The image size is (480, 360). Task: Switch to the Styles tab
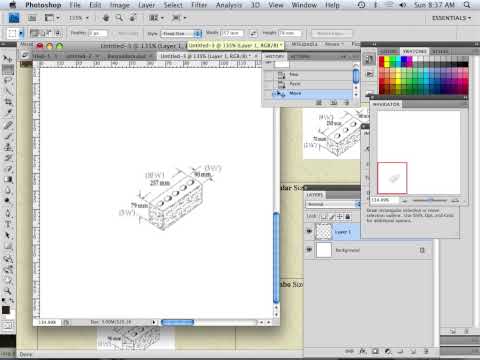(440, 51)
